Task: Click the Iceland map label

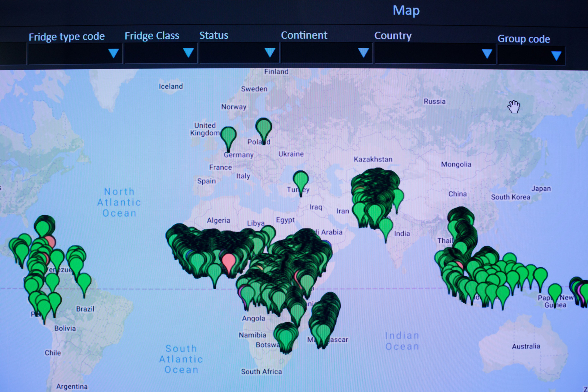Action: (x=171, y=86)
